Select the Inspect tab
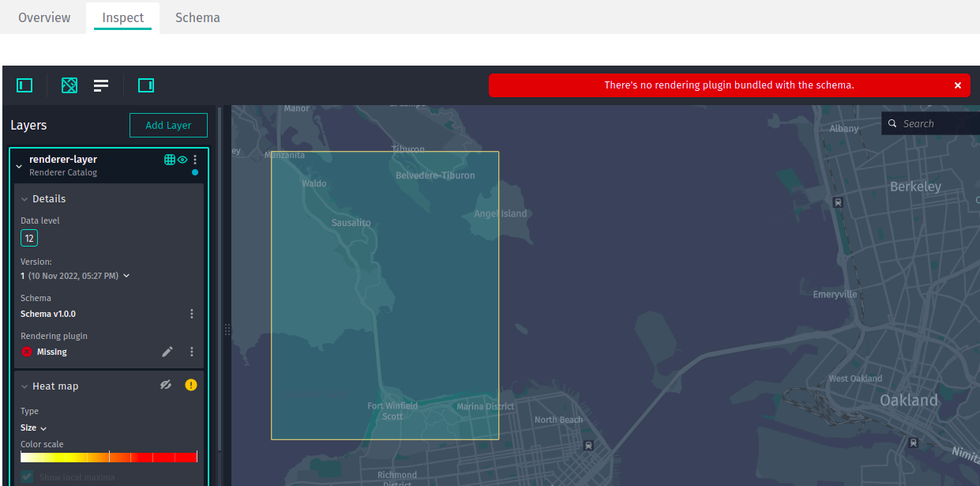 coord(123,17)
